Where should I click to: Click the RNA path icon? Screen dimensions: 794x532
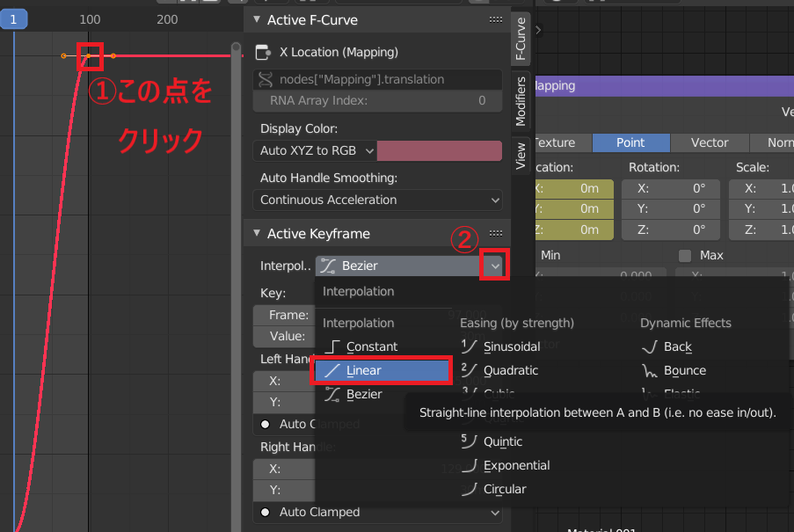(266, 79)
